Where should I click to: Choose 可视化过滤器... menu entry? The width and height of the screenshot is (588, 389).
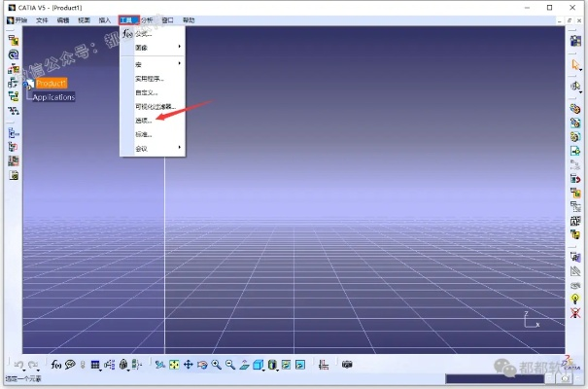click(154, 106)
